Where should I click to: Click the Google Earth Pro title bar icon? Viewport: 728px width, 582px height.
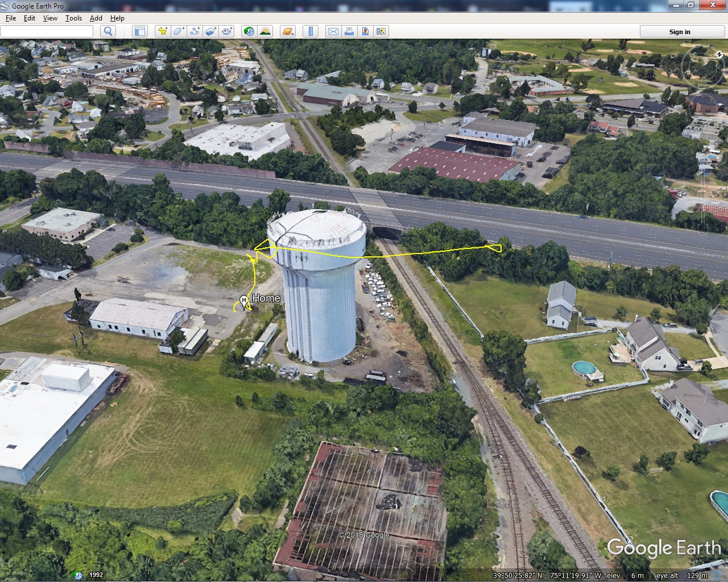5,6
